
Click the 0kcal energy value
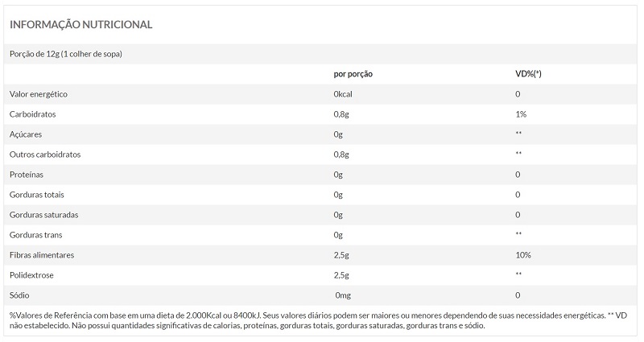[x=343, y=94]
